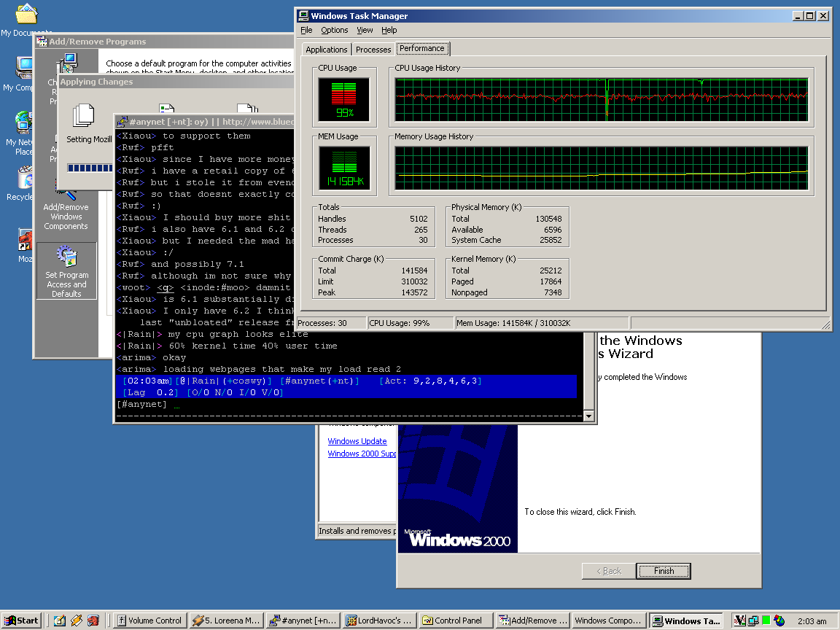Switch to Windows Compo... taskbar button
Screen dimensions: 840x630
[x=609, y=621]
